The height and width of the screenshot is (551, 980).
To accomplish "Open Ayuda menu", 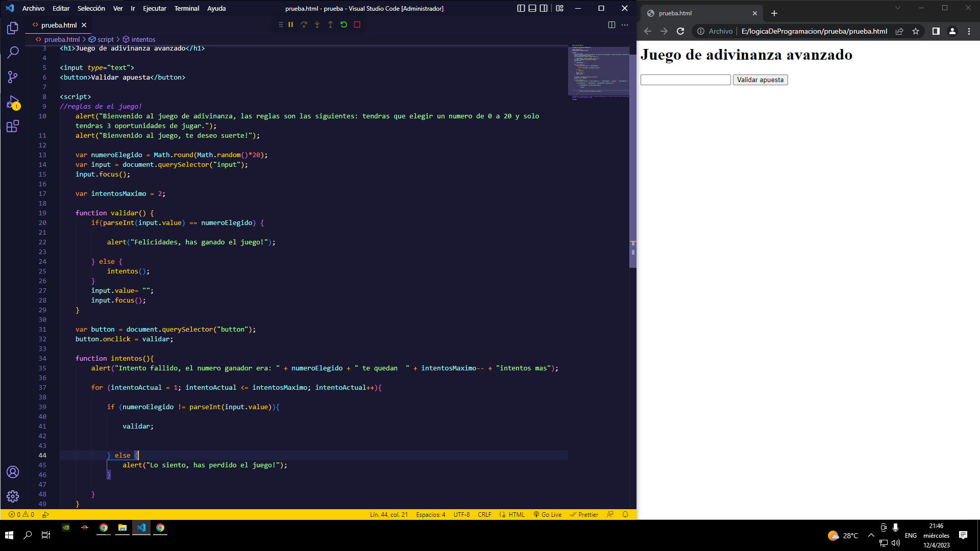I will tap(216, 8).
